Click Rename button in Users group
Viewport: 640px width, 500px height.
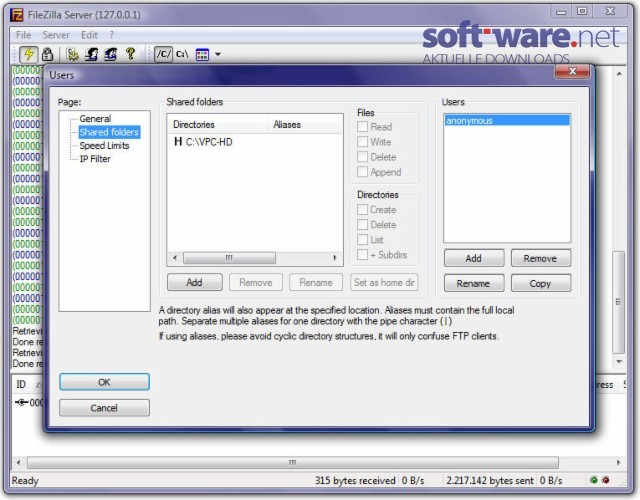click(474, 283)
